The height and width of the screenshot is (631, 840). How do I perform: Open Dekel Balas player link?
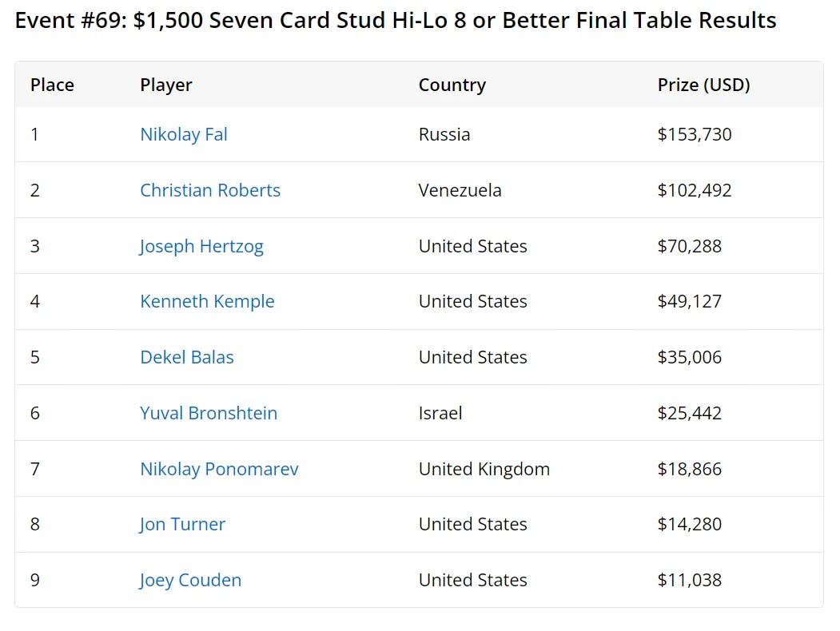187,357
